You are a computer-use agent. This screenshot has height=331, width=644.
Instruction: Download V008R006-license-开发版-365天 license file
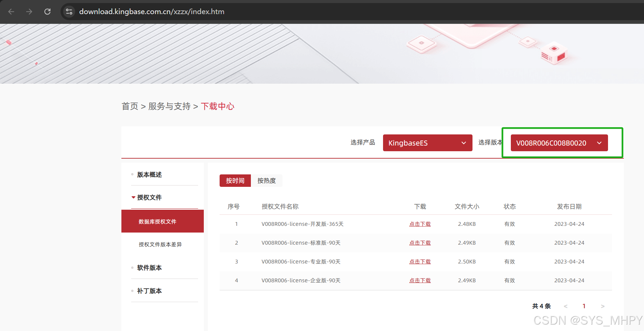click(420, 224)
